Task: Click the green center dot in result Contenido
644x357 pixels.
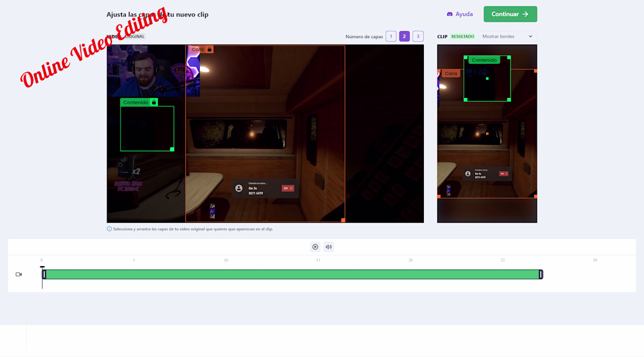Action: click(487, 79)
